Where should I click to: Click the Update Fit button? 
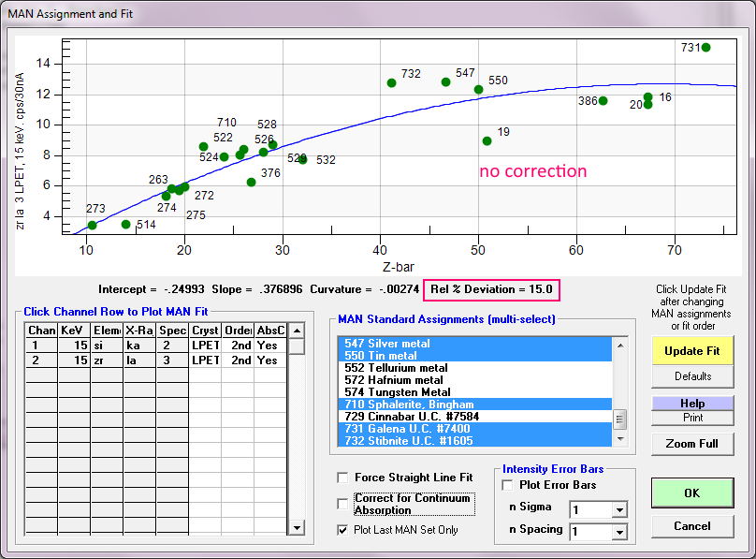[692, 350]
